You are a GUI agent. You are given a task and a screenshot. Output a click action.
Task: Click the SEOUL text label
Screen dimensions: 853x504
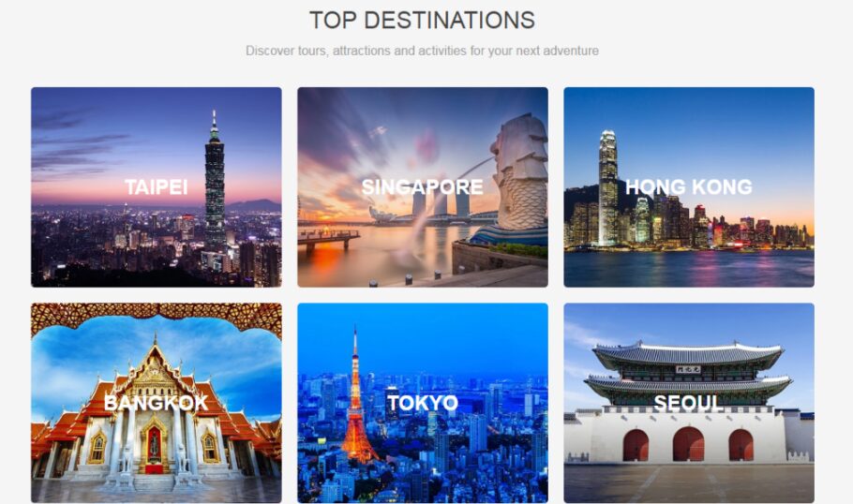click(x=689, y=403)
